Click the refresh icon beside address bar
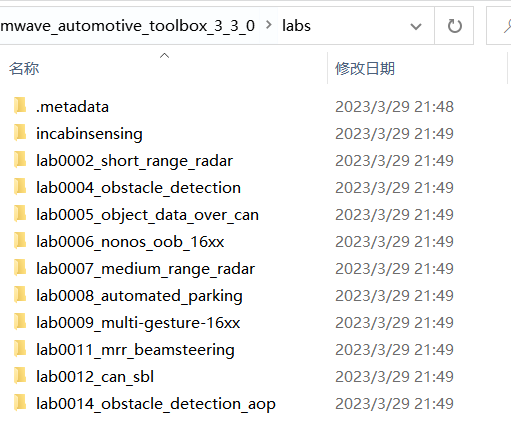 pyautogui.click(x=454, y=26)
